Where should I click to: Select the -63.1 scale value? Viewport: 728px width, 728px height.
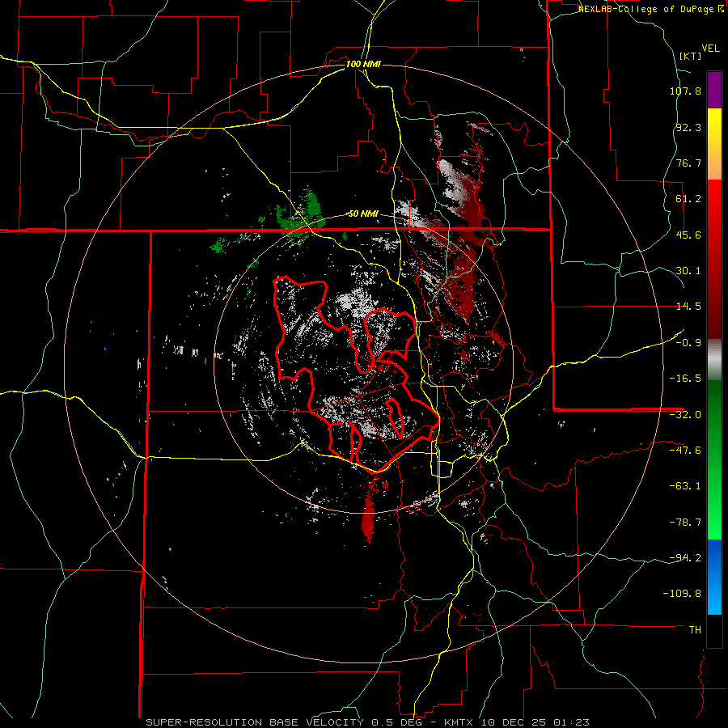point(685,486)
